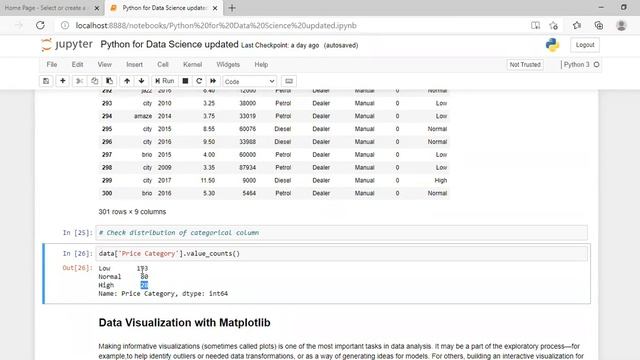Open the Kernel menu

point(192,64)
